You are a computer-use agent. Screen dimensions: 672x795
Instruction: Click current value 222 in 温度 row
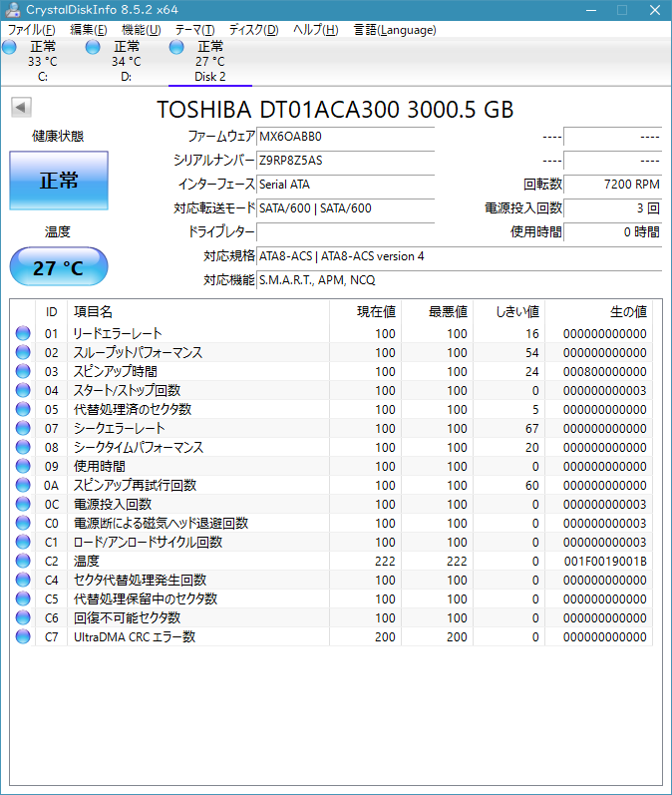385,562
